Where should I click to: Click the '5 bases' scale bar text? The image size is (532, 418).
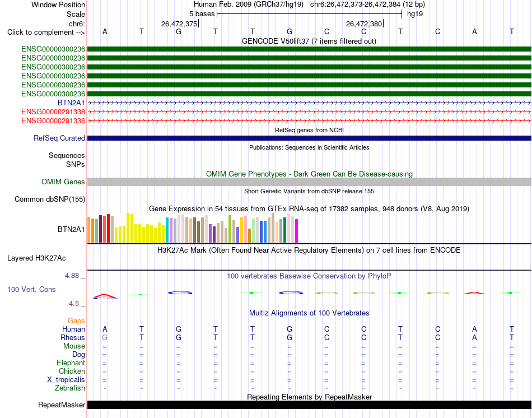point(202,14)
